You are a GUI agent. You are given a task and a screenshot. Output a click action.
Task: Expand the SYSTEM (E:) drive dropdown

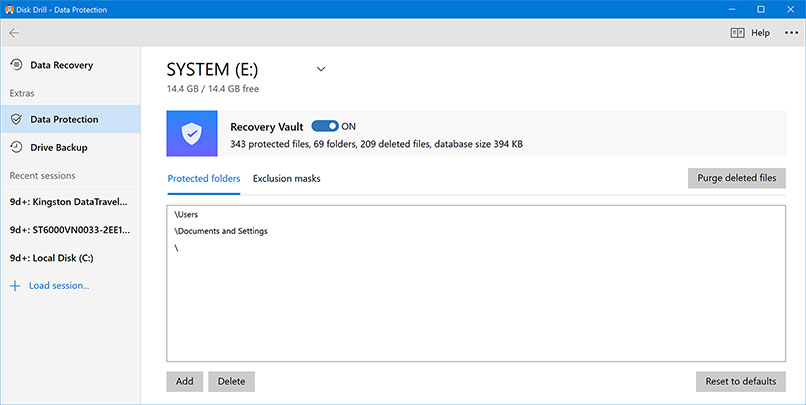(x=321, y=69)
